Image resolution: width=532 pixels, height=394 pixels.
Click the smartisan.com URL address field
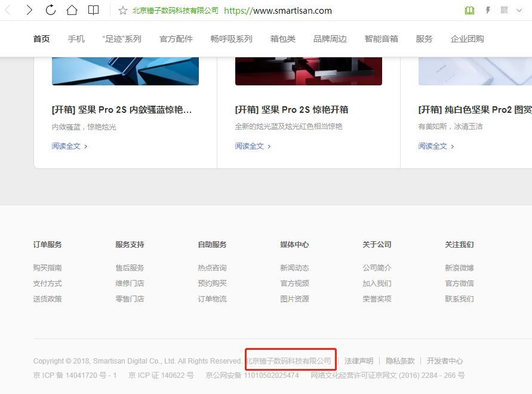pos(278,11)
